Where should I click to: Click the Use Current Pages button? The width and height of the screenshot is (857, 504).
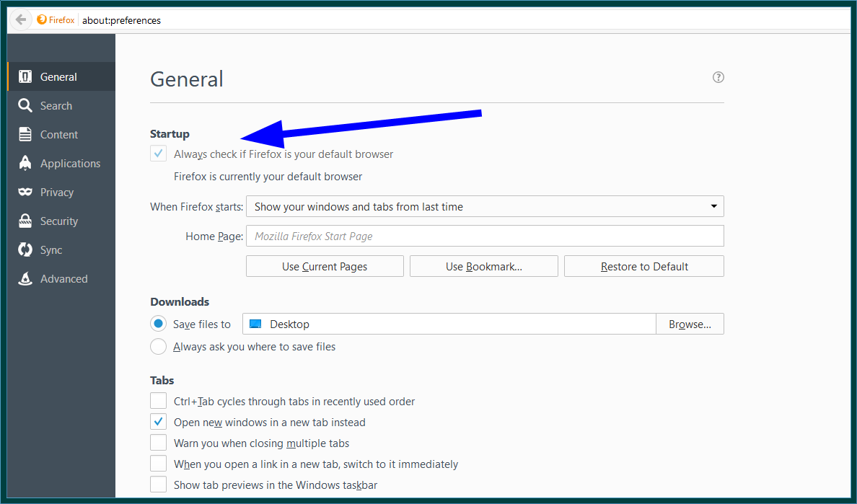click(325, 267)
